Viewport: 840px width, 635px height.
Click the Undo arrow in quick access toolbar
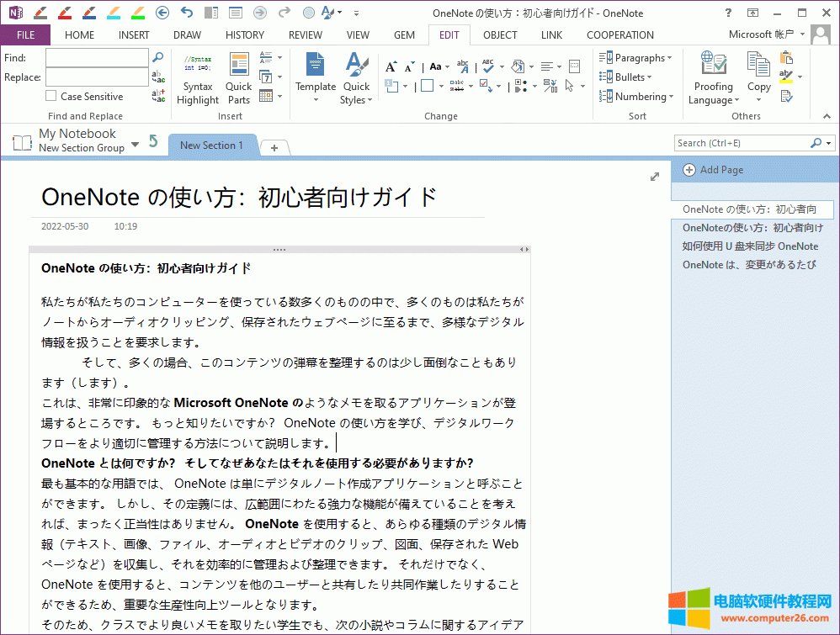(x=187, y=13)
